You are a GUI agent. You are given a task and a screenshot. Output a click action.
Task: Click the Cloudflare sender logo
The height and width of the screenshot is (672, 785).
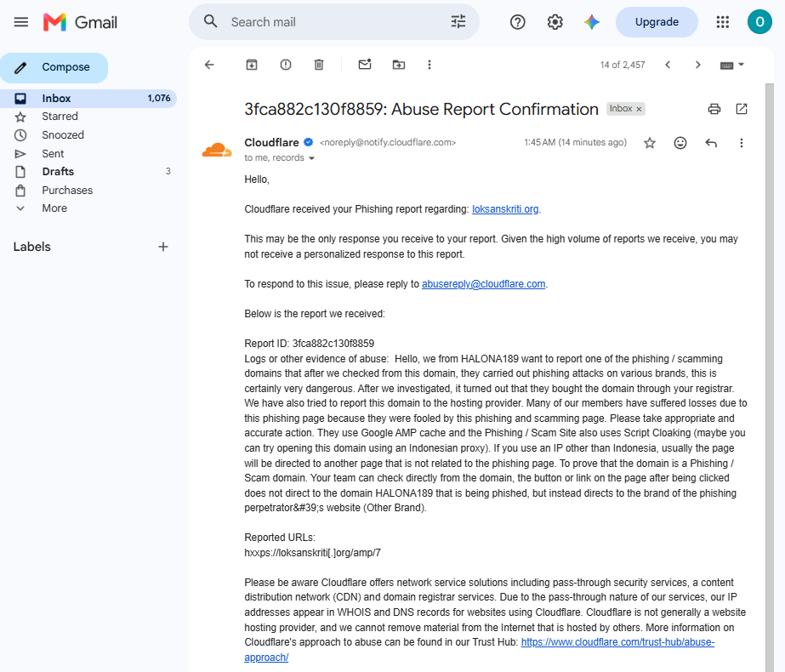click(x=217, y=150)
